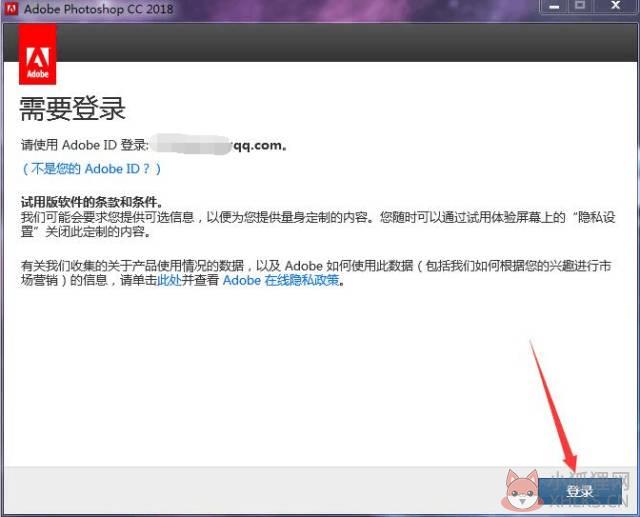
Task: Click the 请使用 Adobe ID 登录 text
Action: click(85, 145)
